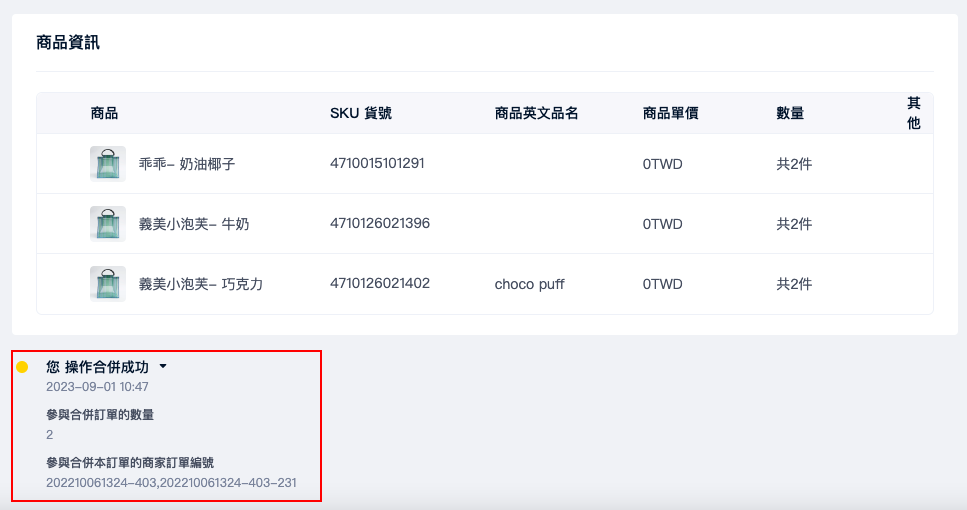Select the 乖乖– 奶油椰子 product name

pyautogui.click(x=187, y=164)
